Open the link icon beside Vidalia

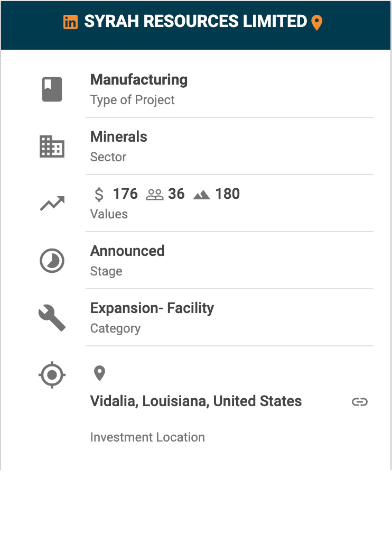359,402
